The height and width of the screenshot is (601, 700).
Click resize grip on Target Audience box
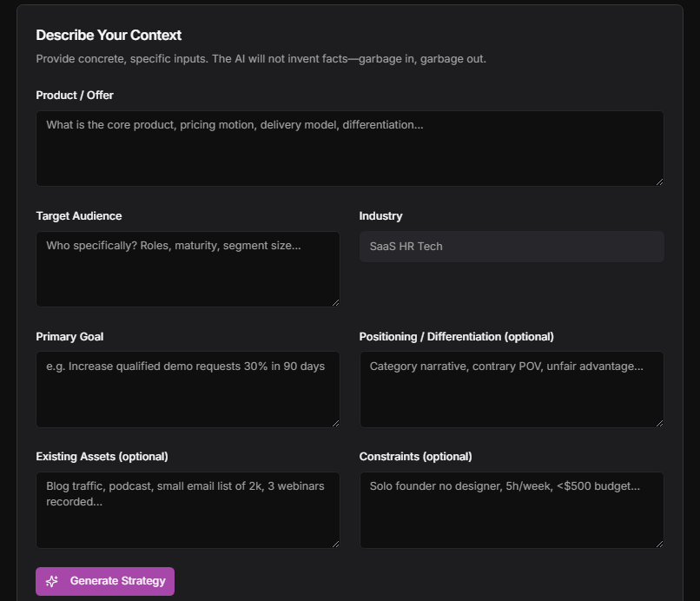335,300
